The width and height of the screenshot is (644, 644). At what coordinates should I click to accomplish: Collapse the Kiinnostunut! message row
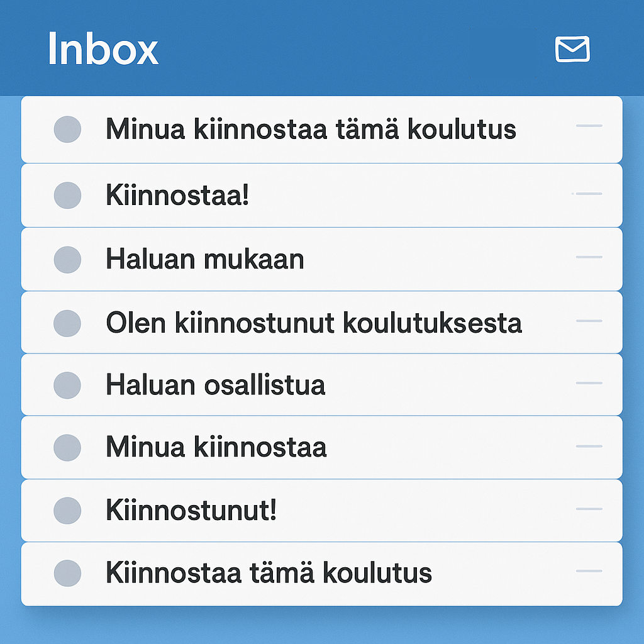(590, 508)
